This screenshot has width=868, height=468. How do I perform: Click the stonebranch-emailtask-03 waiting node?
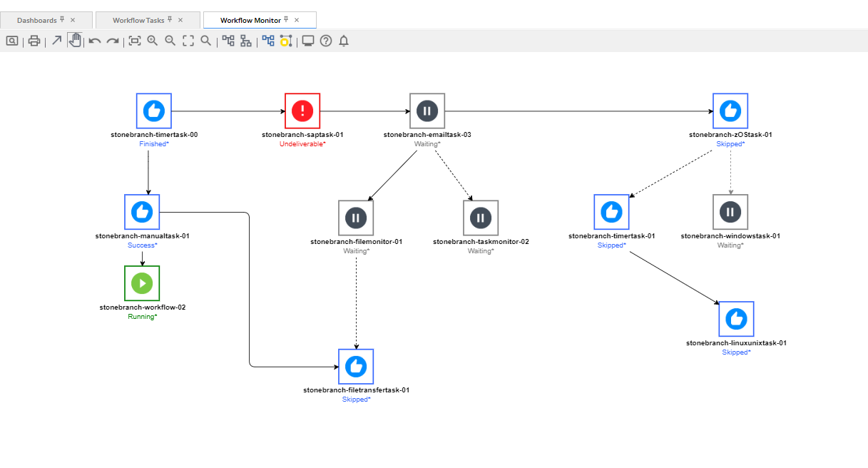427,111
